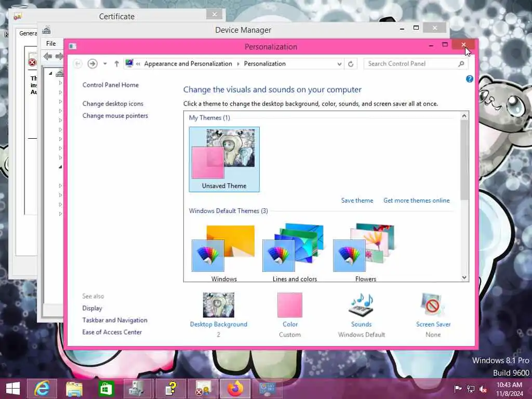Open the File menu in Device Manager
The width and height of the screenshot is (532, 399).
pos(51,44)
